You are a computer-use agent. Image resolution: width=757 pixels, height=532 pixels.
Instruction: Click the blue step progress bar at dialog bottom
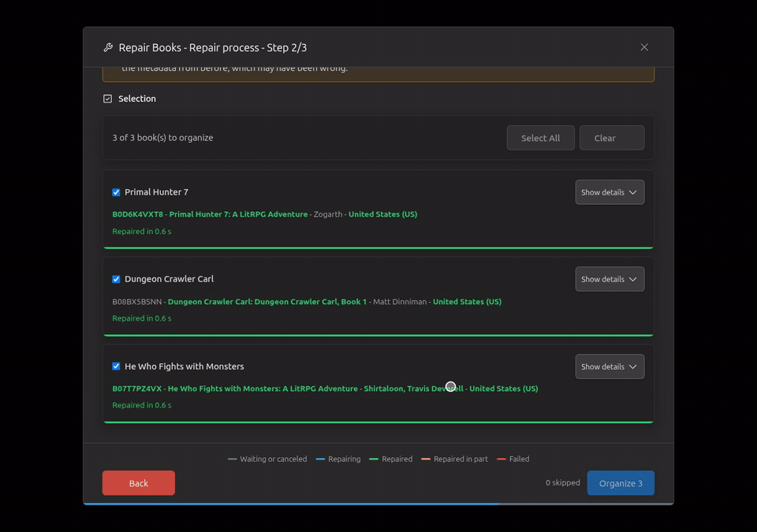click(x=291, y=504)
